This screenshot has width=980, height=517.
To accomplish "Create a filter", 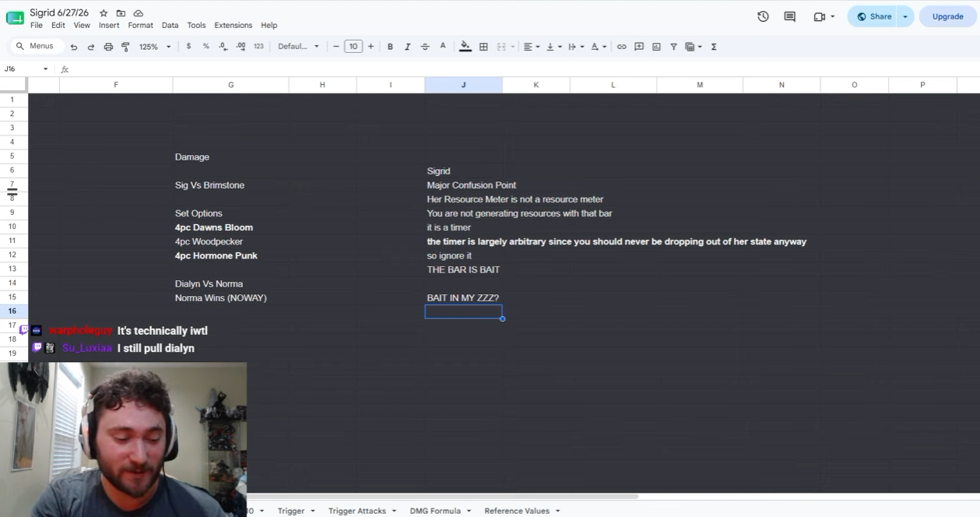I will 673,47.
